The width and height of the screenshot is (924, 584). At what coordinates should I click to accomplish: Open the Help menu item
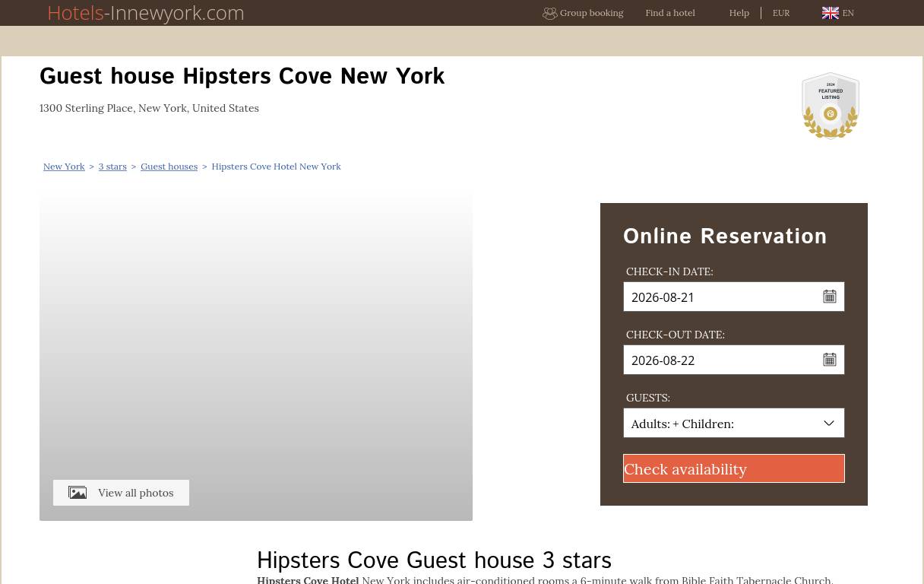[x=739, y=13]
